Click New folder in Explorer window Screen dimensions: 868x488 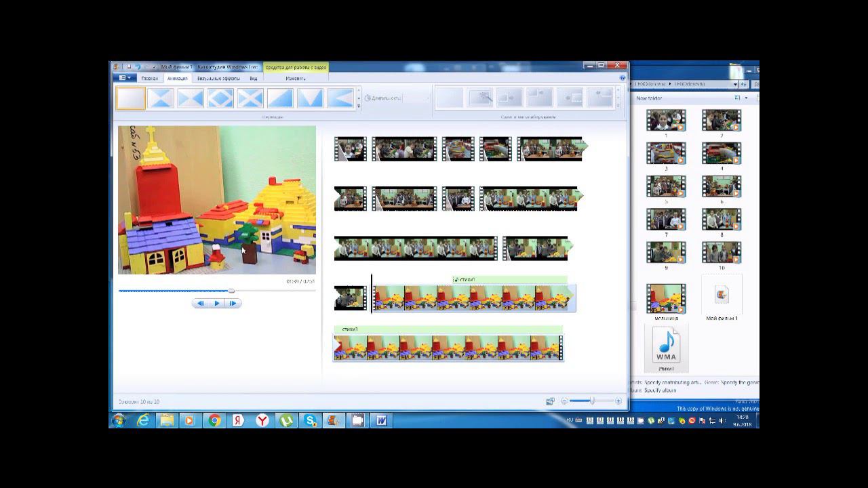click(x=649, y=98)
